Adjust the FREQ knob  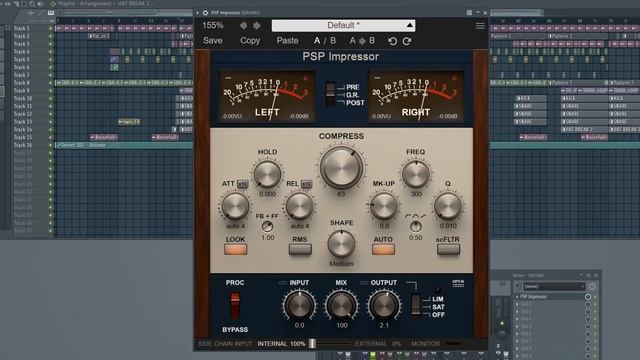(416, 174)
